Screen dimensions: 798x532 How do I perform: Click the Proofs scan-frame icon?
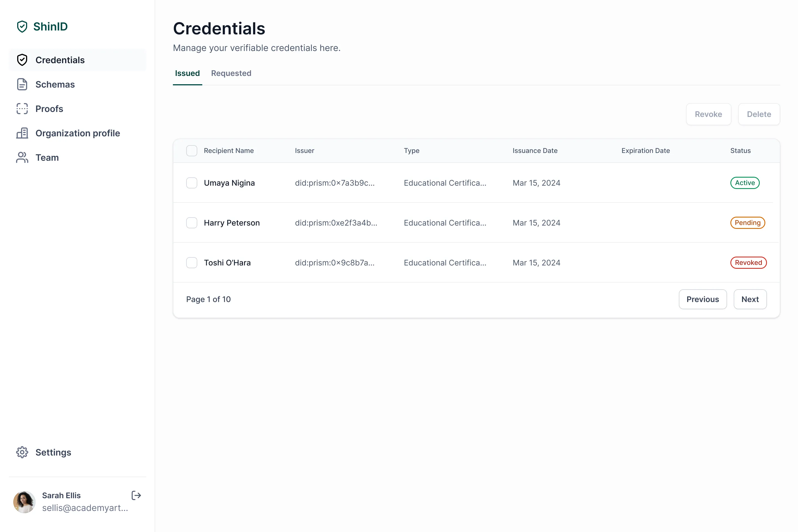[x=22, y=109]
